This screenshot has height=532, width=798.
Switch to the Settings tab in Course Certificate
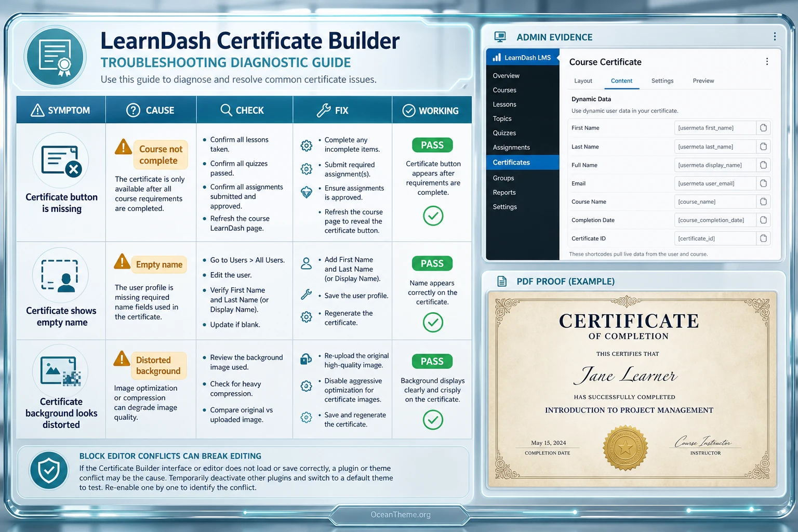coord(662,81)
